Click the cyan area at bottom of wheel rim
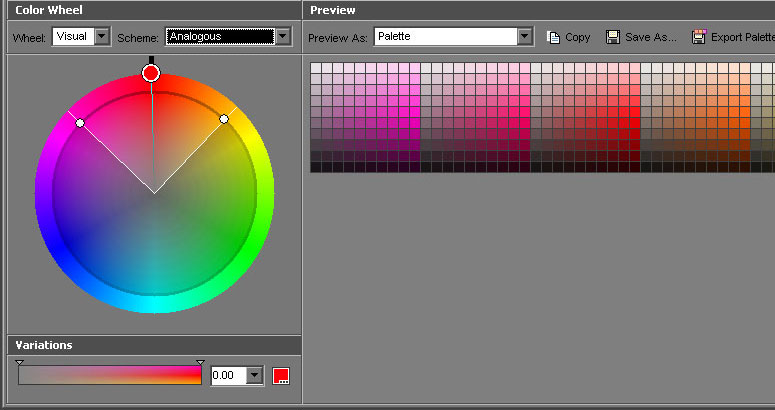This screenshot has height=410, width=775. pos(154,304)
